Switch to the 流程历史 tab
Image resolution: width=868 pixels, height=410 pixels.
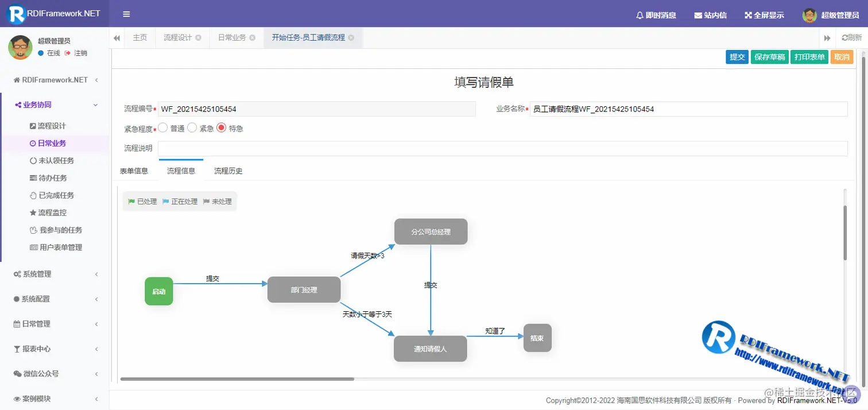[x=228, y=171]
